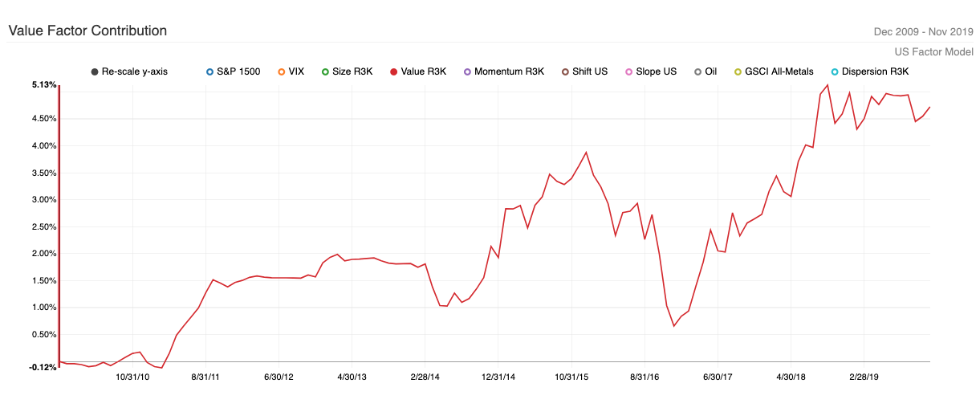Image resolution: width=980 pixels, height=420 pixels.
Task: Click the pink Slope US circle marker
Action: click(x=628, y=71)
